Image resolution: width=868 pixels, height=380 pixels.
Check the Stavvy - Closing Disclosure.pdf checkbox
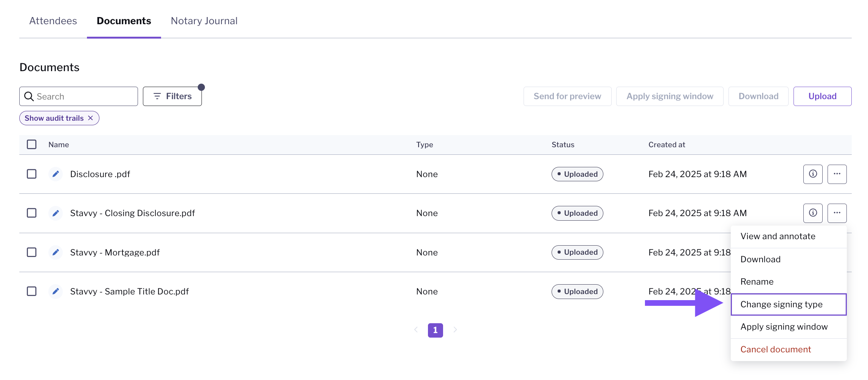[32, 213]
